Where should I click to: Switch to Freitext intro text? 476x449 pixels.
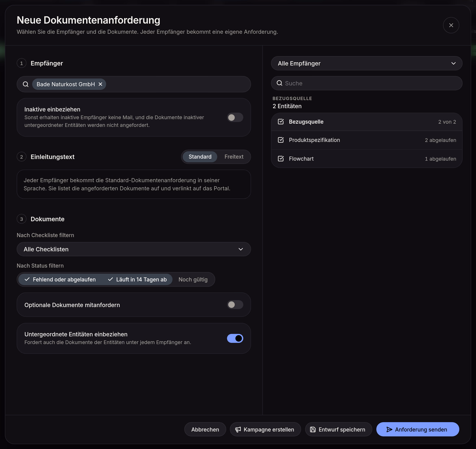(x=234, y=157)
